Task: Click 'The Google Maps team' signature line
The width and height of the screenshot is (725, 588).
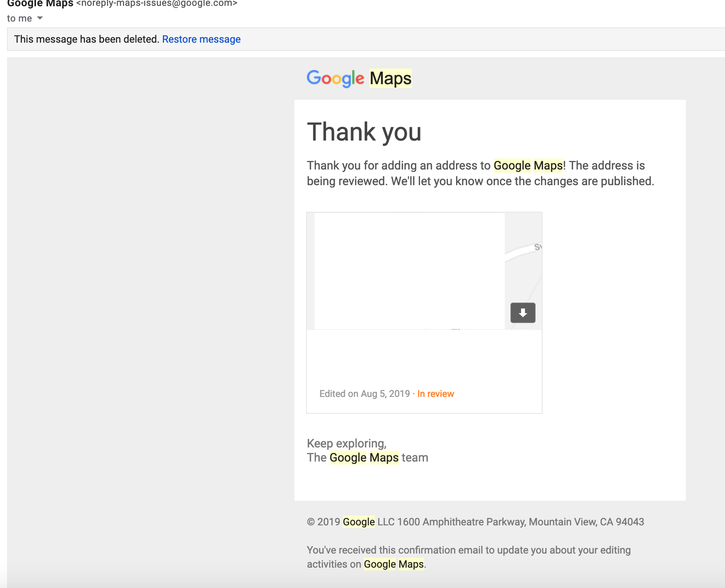Action: 367,458
